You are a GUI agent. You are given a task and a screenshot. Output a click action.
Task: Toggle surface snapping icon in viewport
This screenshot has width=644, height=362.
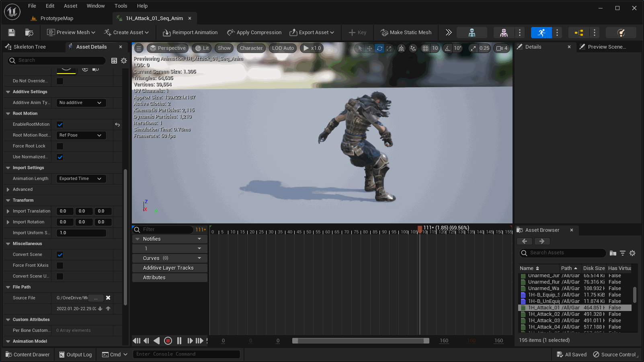[x=413, y=48]
